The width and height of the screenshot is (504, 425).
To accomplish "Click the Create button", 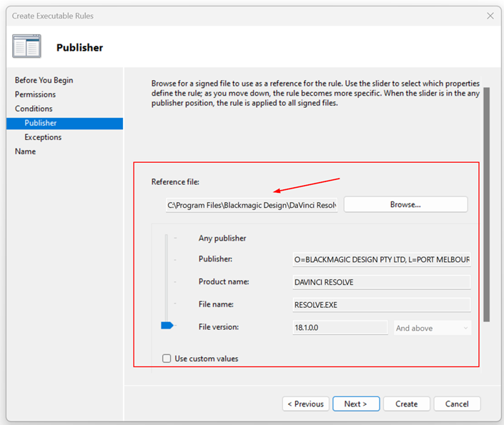I will 406,404.
